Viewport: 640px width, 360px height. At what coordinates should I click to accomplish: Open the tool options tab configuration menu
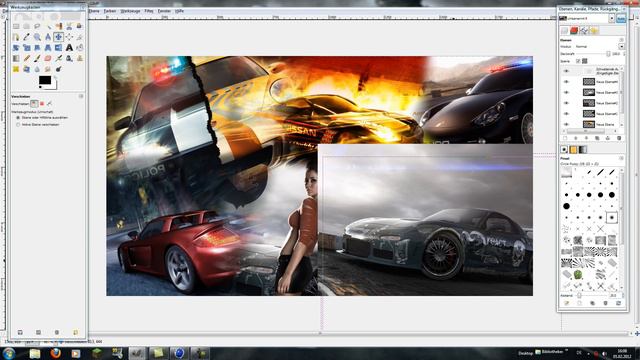[x=81, y=96]
